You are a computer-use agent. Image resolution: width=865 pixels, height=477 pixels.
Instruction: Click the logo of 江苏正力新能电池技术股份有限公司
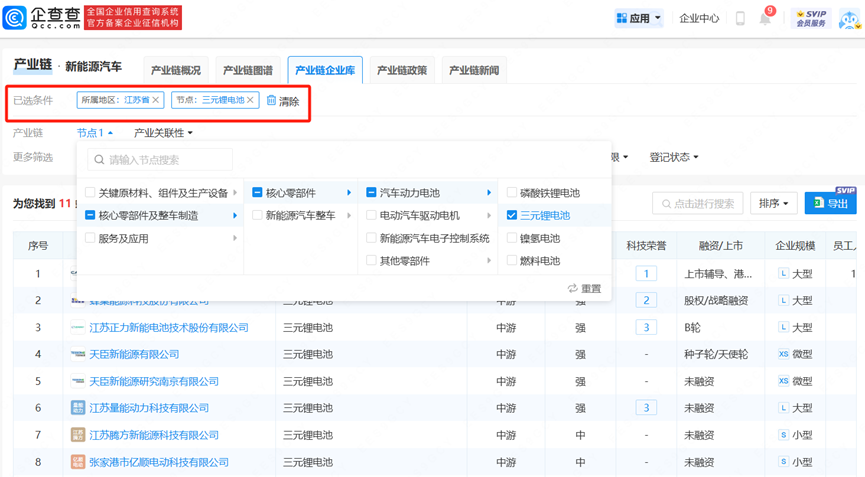point(78,328)
